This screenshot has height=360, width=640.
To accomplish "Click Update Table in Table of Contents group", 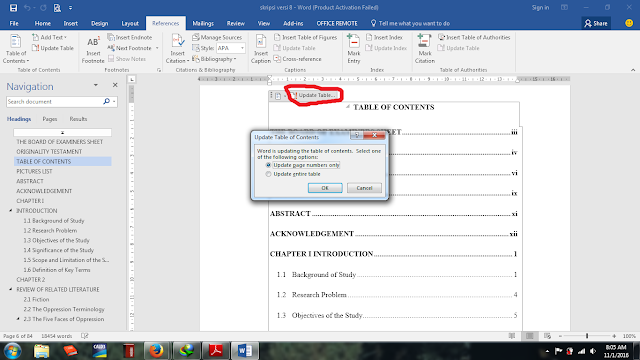I will [53, 48].
